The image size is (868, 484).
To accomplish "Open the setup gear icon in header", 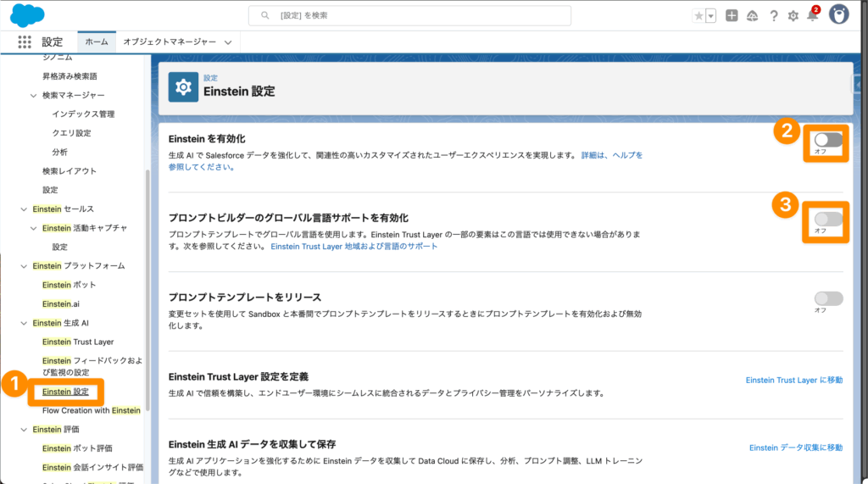I will click(793, 16).
